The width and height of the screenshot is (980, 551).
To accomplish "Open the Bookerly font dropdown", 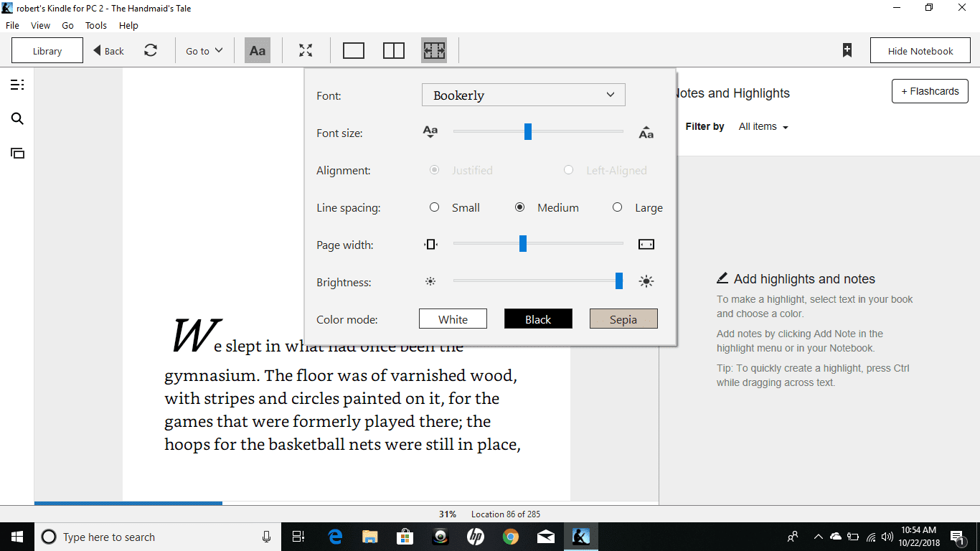I will (523, 95).
